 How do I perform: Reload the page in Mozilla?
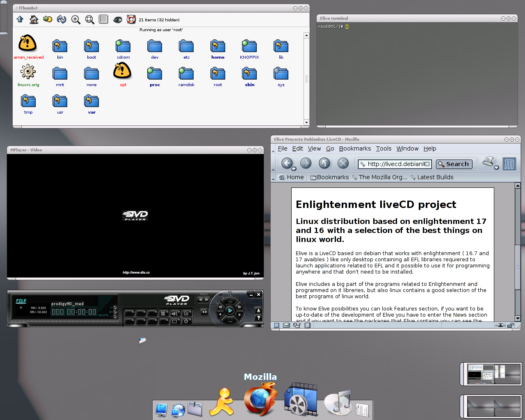324,163
